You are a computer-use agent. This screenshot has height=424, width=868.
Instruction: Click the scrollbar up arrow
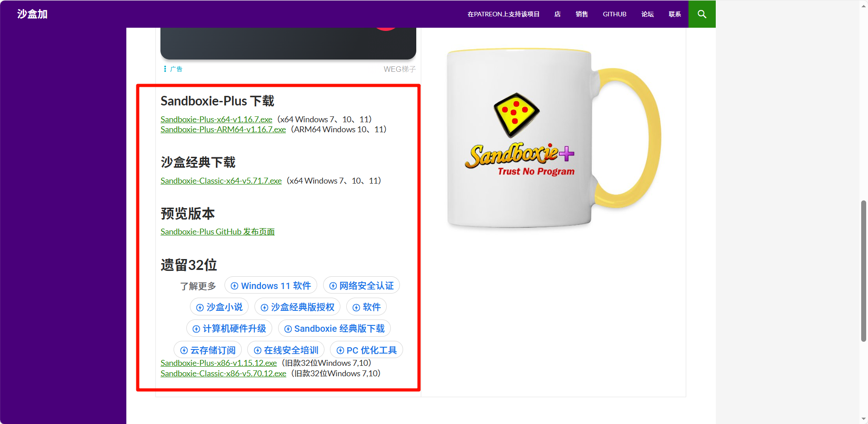(x=863, y=6)
